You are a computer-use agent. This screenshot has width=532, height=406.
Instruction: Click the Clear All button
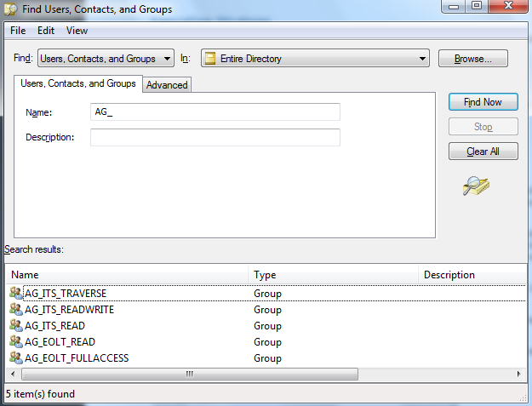coord(483,151)
